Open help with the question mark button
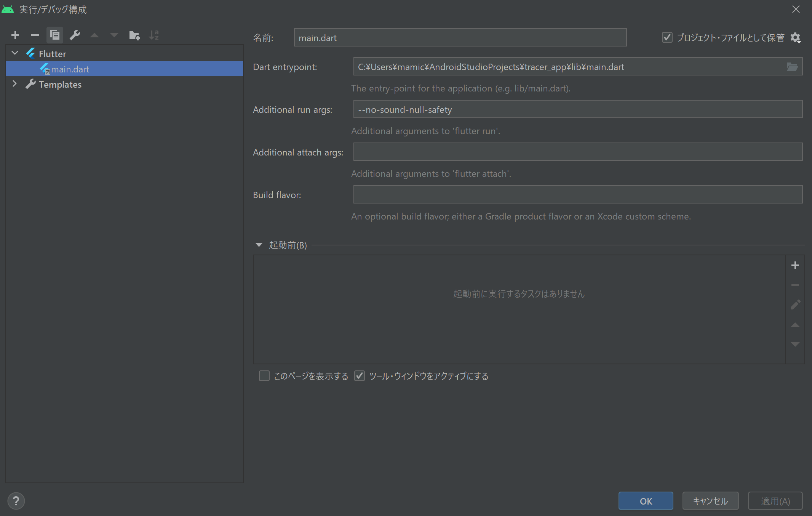Viewport: 812px width, 516px height. [16, 501]
